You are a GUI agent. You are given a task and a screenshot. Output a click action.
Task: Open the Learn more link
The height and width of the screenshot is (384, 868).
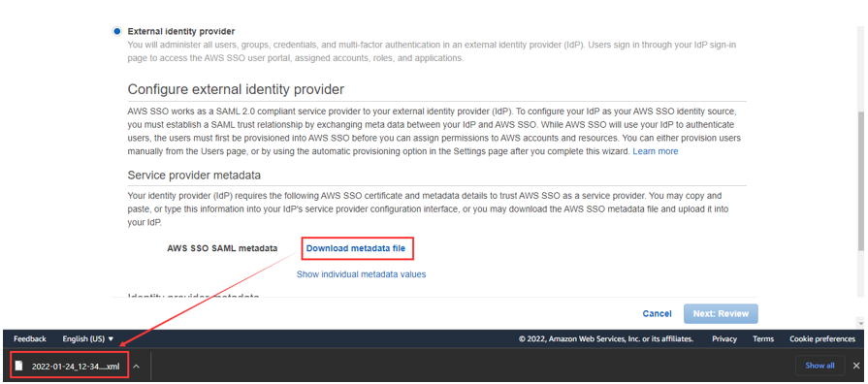tap(656, 151)
